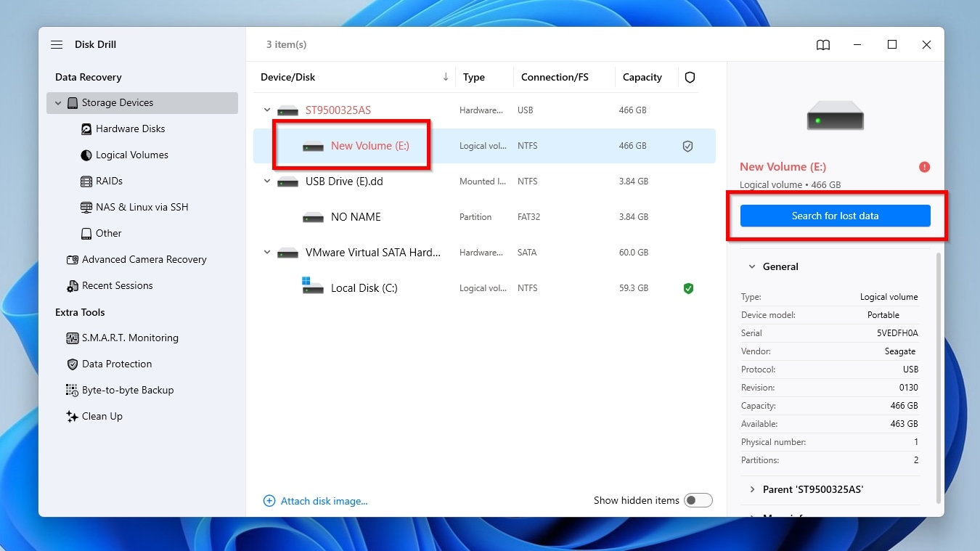Select the Logical Volumes sidebar item
This screenshot has width=980, height=551.
131,155
